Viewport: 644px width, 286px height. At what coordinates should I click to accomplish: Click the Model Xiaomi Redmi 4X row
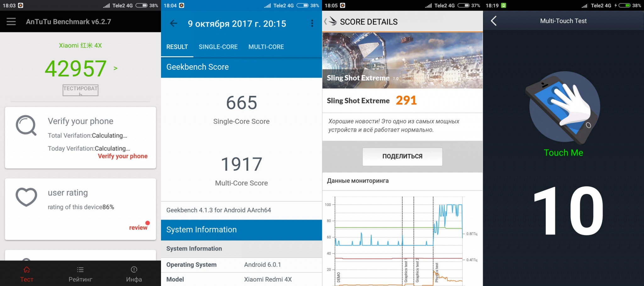(241, 279)
